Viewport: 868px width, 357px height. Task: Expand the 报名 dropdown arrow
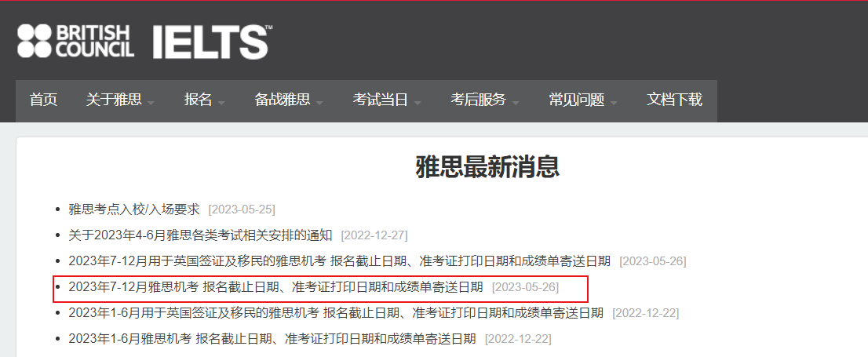(x=221, y=104)
